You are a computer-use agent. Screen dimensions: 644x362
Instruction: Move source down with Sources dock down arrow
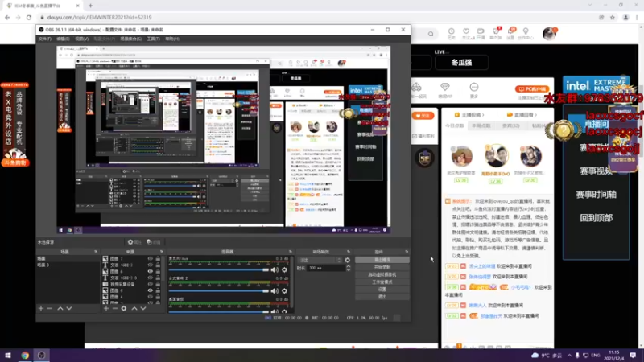tap(143, 308)
